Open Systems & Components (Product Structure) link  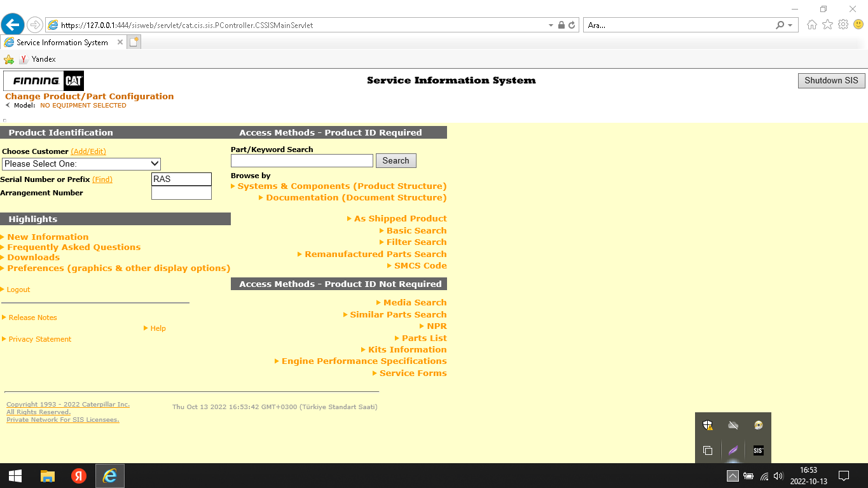click(x=341, y=186)
